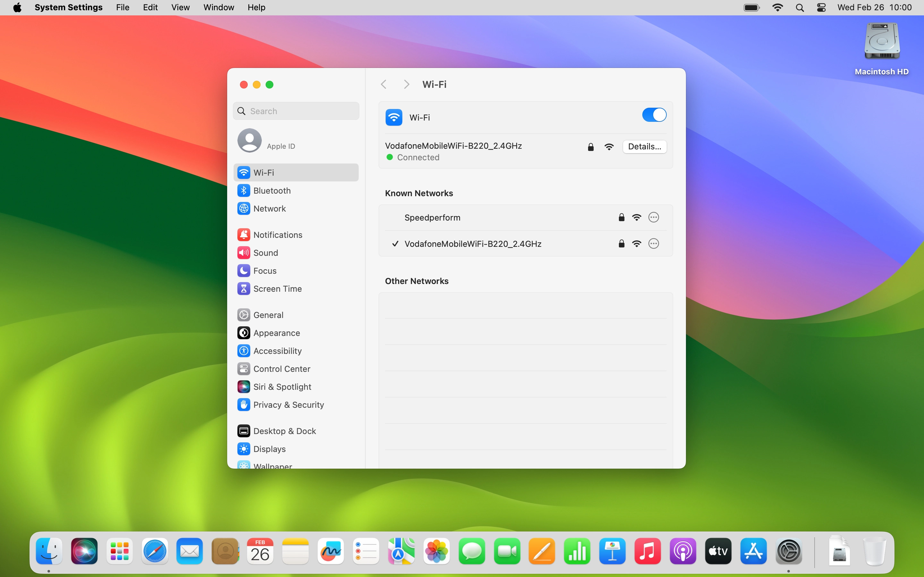The height and width of the screenshot is (577, 924).
Task: Open Notifications settings from sidebar
Action: (278, 234)
